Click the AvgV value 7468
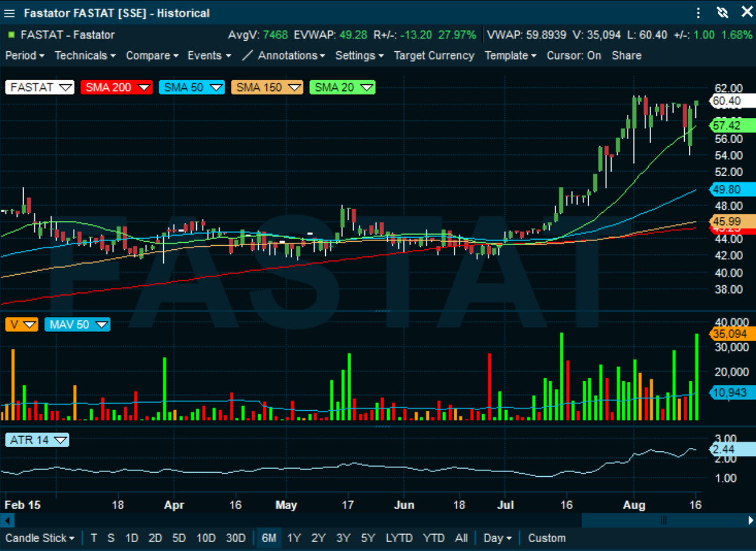 (x=275, y=35)
